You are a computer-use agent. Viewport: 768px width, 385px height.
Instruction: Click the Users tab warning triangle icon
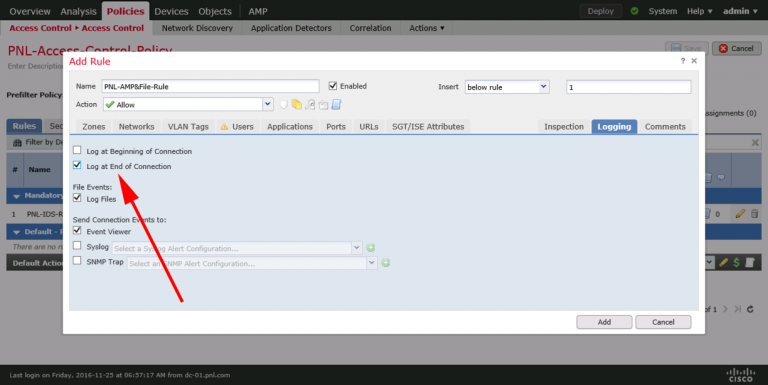click(x=224, y=126)
